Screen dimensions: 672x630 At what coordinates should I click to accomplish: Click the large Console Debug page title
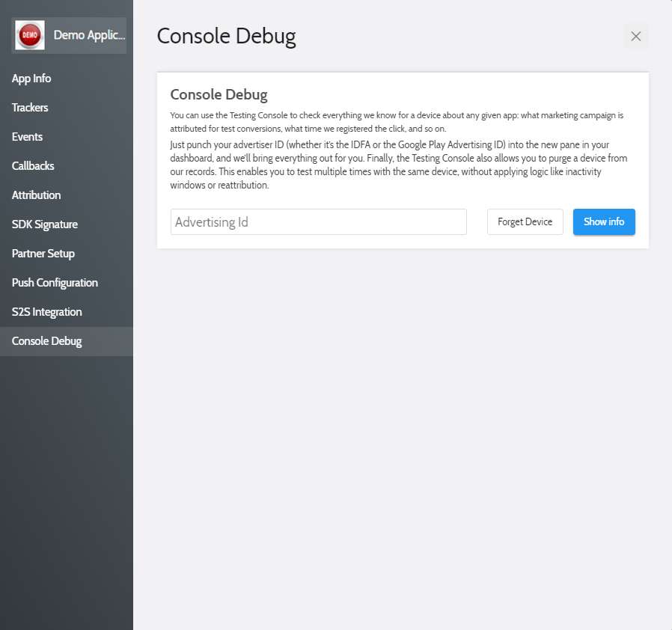tap(226, 36)
